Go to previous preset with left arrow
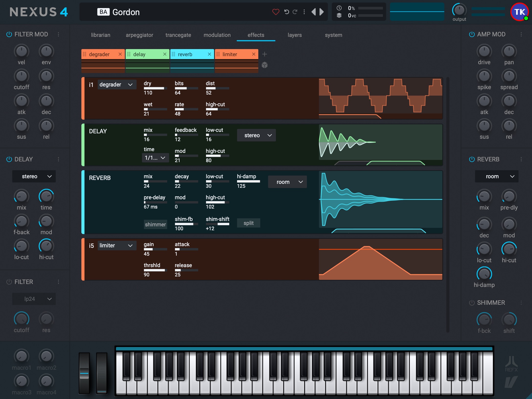532x399 pixels. point(314,12)
